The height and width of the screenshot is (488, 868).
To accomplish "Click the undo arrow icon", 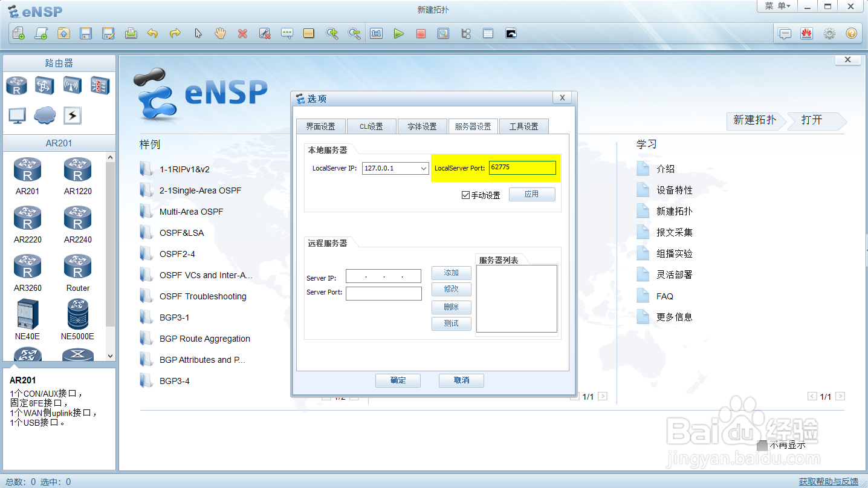I will pyautogui.click(x=153, y=33).
